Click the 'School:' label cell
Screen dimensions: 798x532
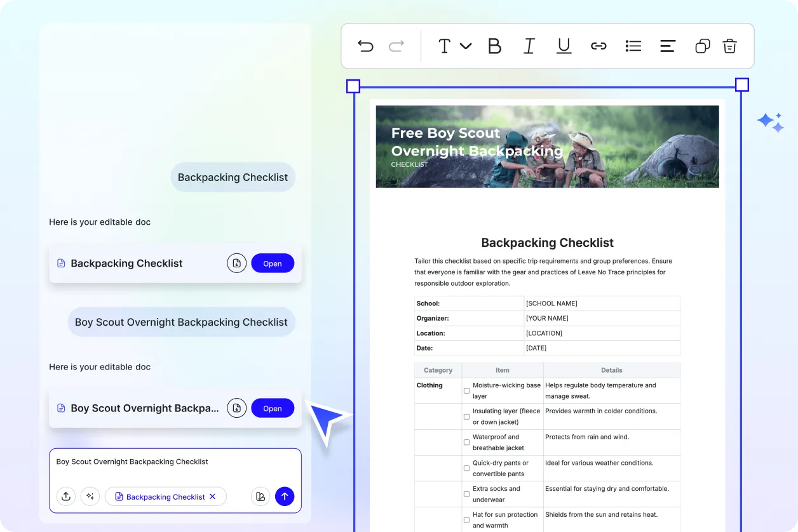(470, 303)
